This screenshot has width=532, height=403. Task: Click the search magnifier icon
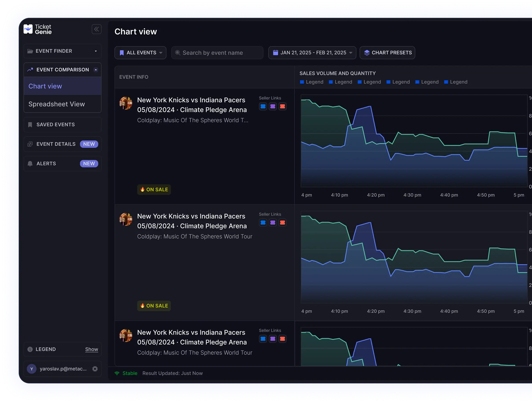click(x=178, y=53)
